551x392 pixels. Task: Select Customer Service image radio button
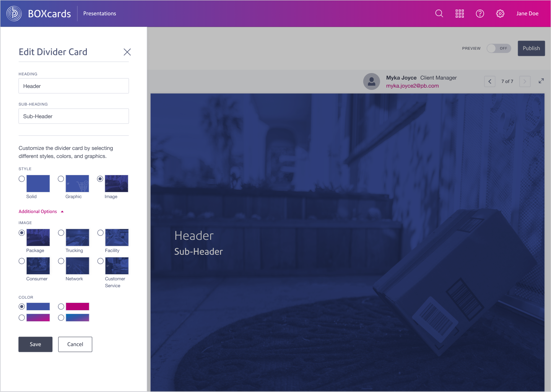pyautogui.click(x=101, y=261)
